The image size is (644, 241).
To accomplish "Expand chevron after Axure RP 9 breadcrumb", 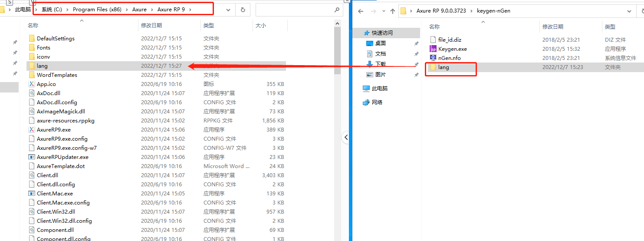I will 191,10.
